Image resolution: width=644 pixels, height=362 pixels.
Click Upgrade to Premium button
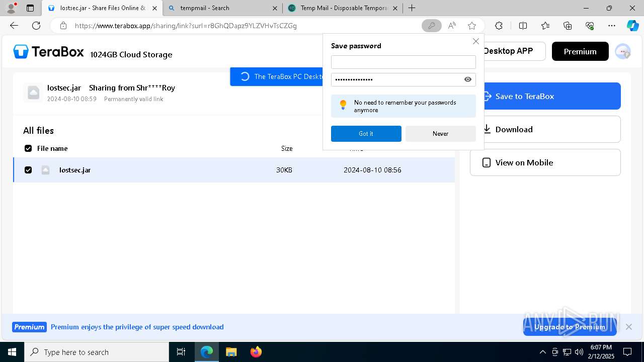pos(570,327)
